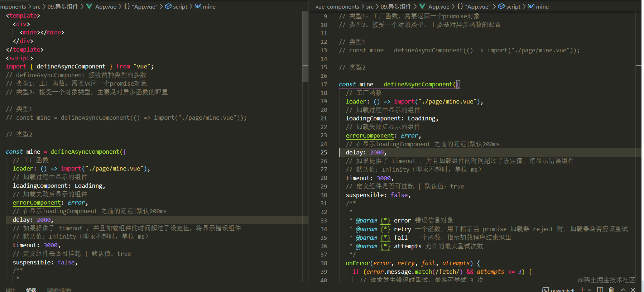
Task: Close the bottom panel
Action: coord(633,289)
